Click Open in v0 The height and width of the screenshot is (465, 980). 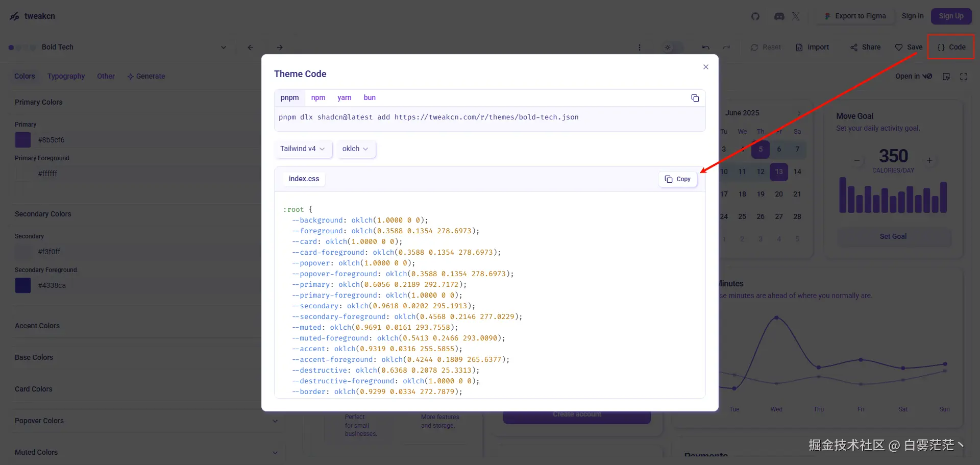(914, 77)
